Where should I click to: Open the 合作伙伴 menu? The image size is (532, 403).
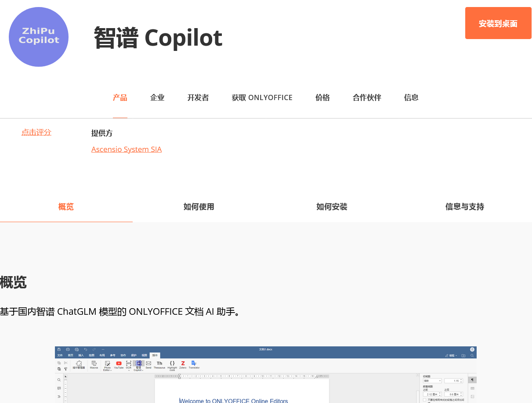click(x=367, y=97)
